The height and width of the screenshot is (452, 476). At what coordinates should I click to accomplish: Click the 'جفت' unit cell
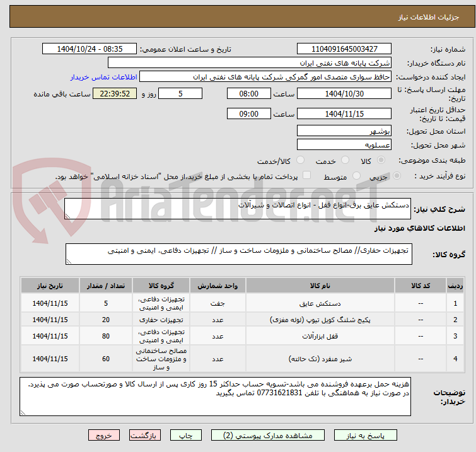coord(218,303)
